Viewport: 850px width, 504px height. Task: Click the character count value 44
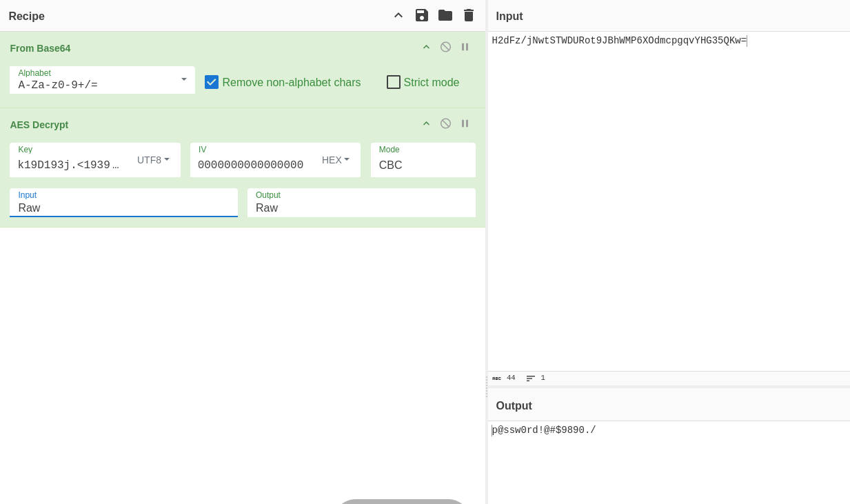pos(511,378)
